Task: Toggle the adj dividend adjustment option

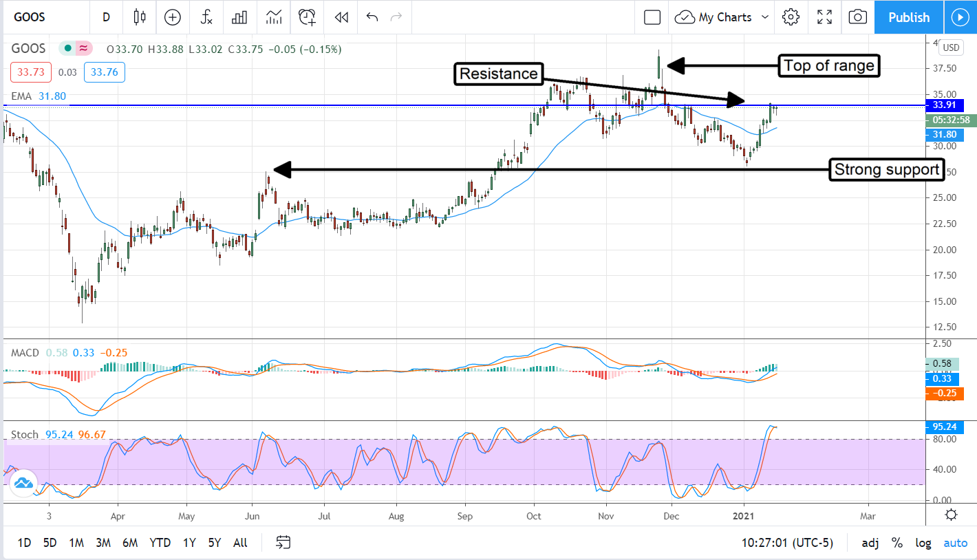Action: click(x=870, y=543)
